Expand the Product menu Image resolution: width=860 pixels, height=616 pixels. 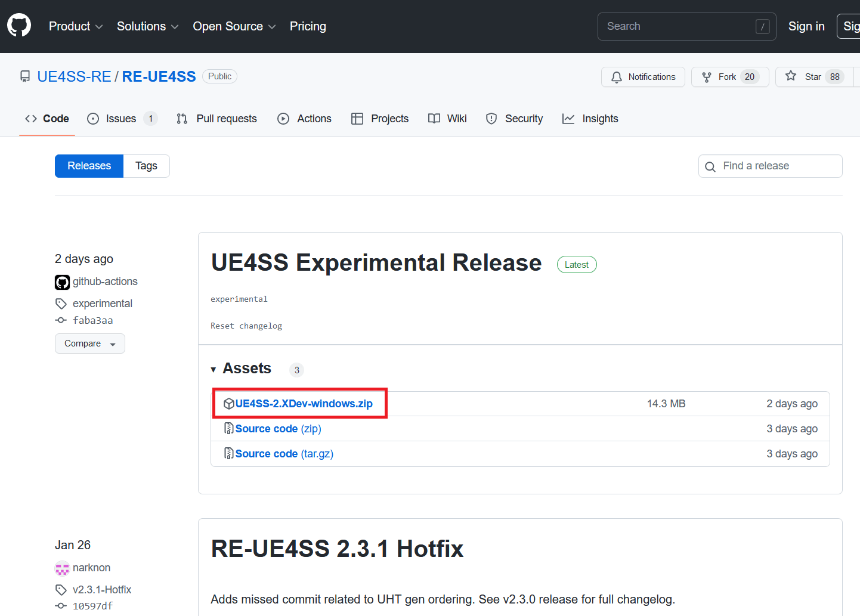point(76,26)
